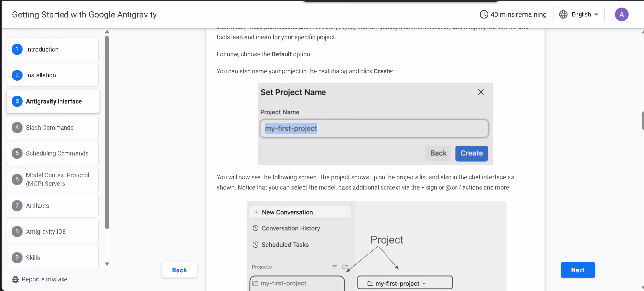644x291 pixels.
Task: Go to the Artifacts step
Action: point(53,206)
